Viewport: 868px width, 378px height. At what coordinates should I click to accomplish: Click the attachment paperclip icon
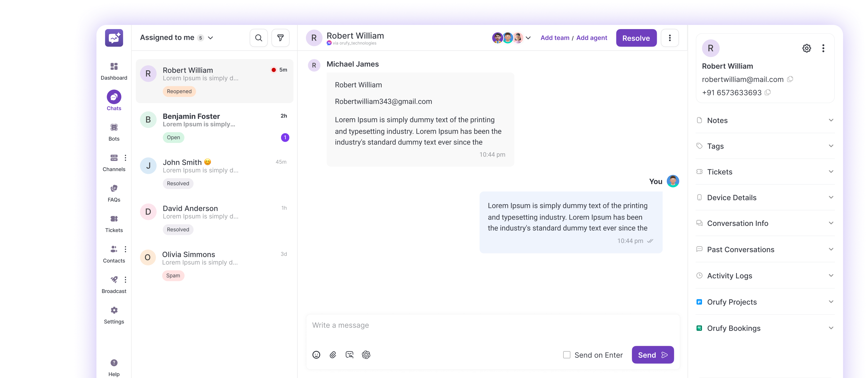tap(333, 355)
